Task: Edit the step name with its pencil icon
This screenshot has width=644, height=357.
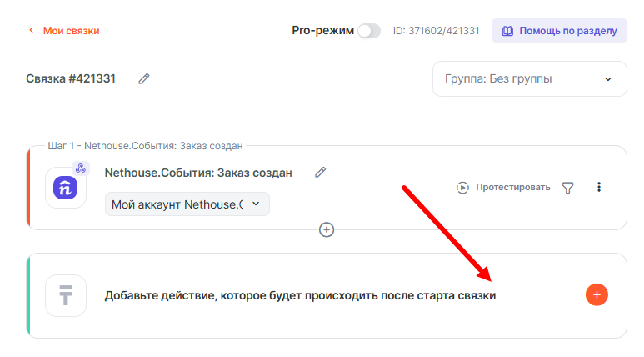Action: pyautogui.click(x=320, y=173)
